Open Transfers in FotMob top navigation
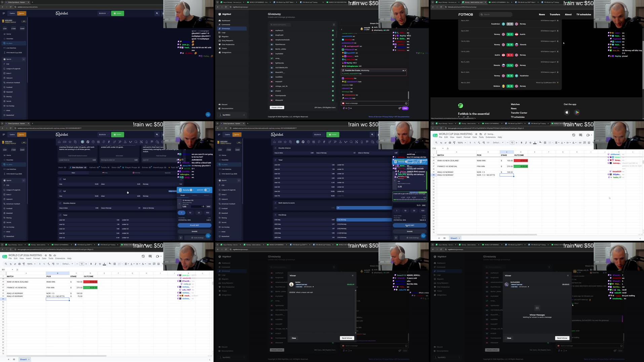644x362 pixels. tap(555, 14)
